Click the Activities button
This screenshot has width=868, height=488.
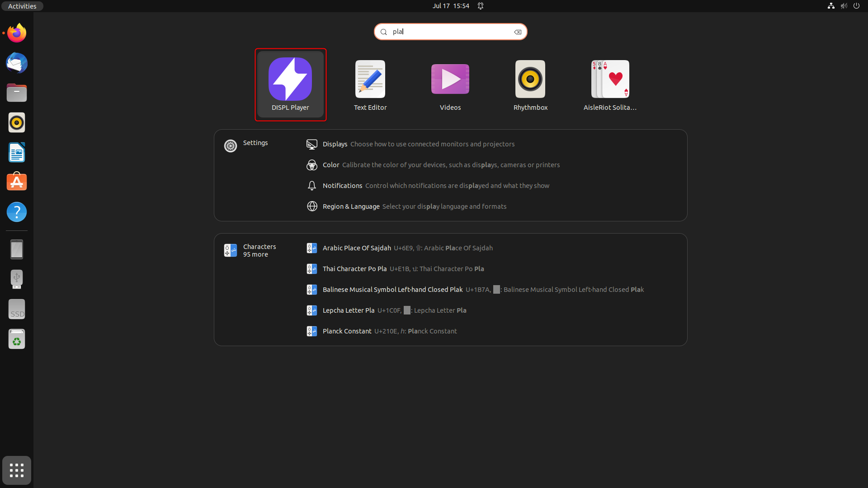pyautogui.click(x=22, y=6)
